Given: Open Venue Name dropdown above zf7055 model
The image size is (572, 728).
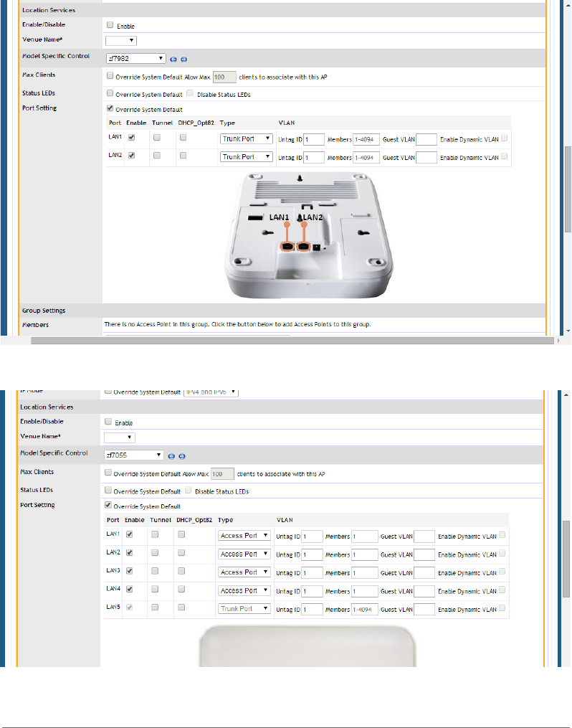Looking at the screenshot, I should [x=119, y=438].
